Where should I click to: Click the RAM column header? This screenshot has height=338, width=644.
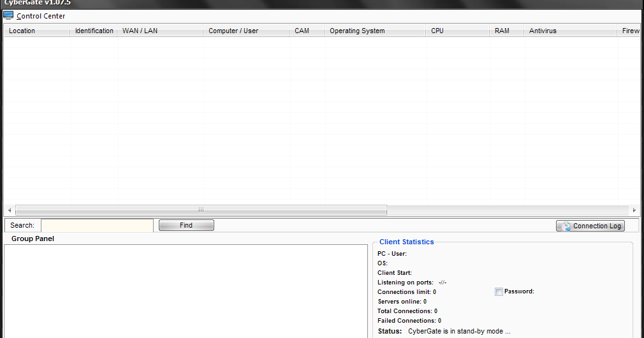[506, 31]
